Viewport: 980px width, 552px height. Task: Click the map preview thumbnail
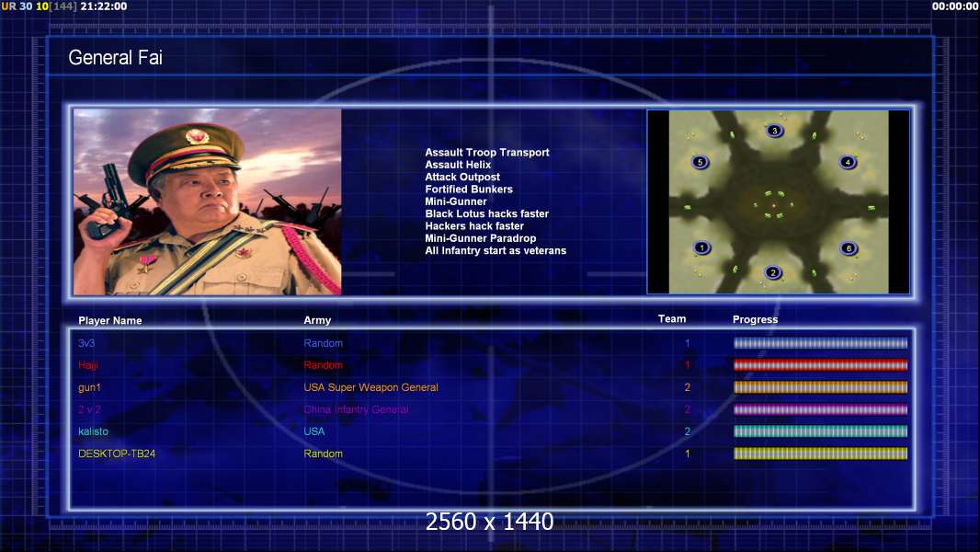click(x=778, y=201)
